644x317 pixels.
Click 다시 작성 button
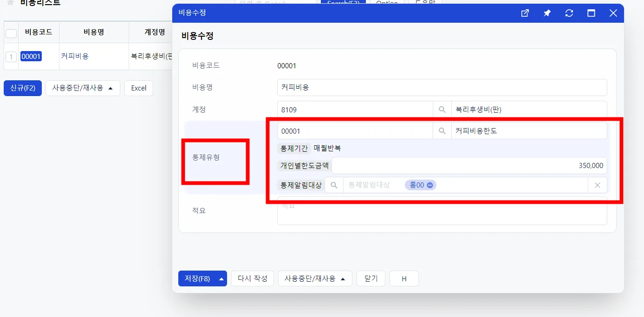click(x=253, y=278)
